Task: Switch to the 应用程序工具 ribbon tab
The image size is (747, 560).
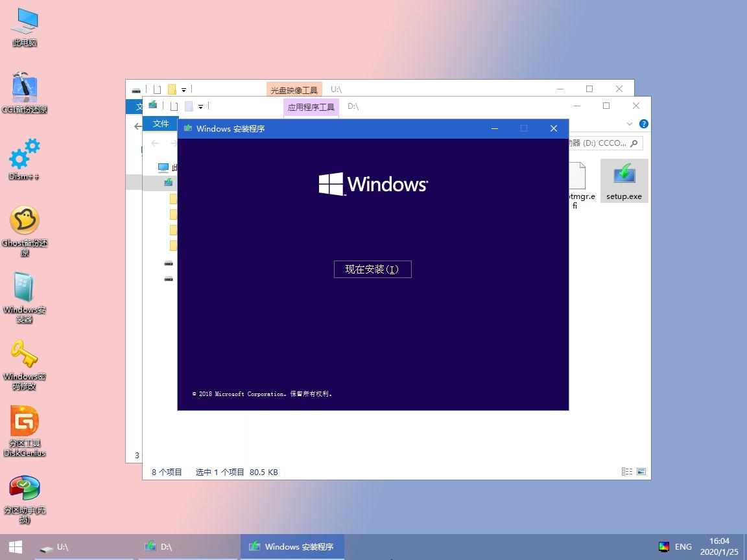Action: coord(311,107)
